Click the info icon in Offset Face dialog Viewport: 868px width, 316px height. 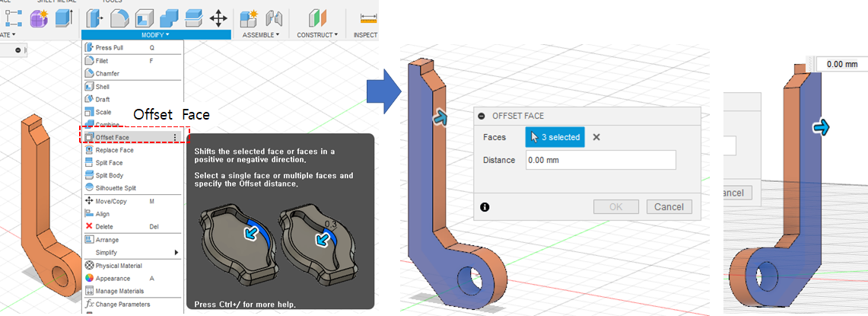point(485,207)
